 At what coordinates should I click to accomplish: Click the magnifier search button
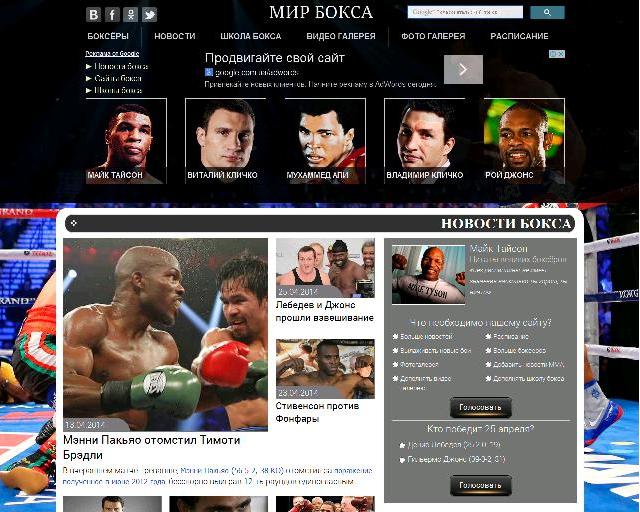(547, 12)
